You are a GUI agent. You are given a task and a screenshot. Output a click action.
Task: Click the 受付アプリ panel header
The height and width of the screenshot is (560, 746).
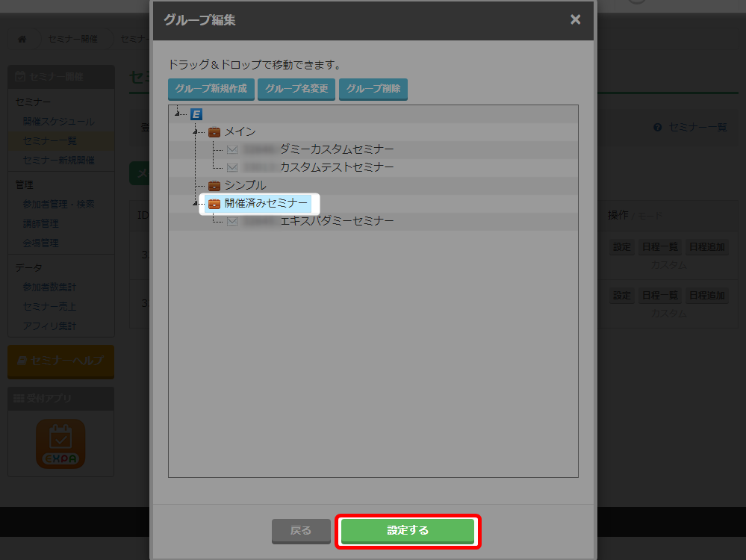(61, 399)
